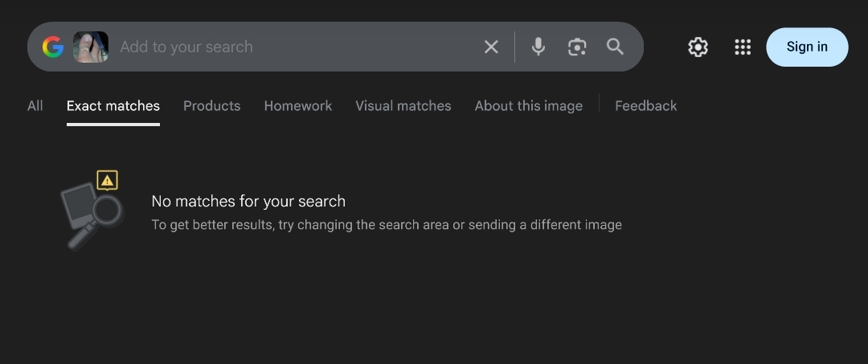Select the Exact matches tab

(x=113, y=106)
